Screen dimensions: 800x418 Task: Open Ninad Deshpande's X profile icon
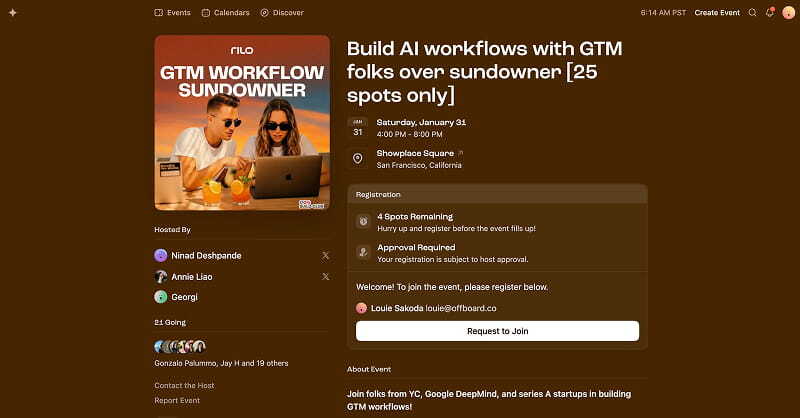point(326,256)
